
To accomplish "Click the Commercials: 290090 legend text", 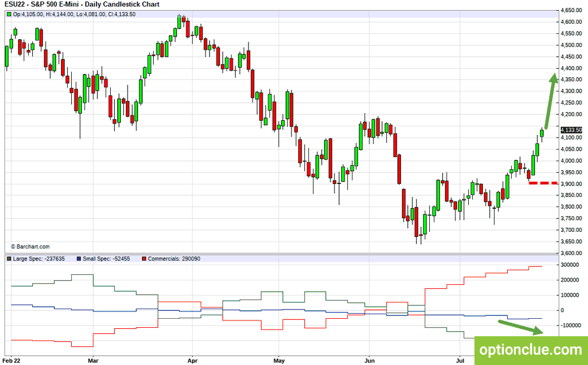I will coord(174,259).
